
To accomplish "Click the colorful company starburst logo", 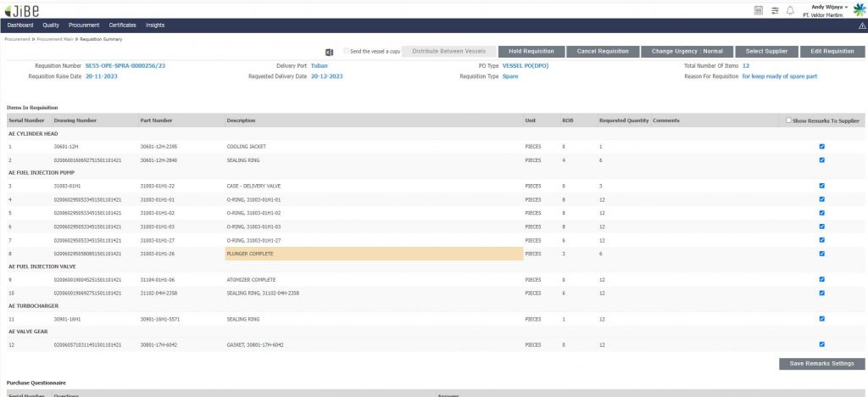I will point(859,8).
